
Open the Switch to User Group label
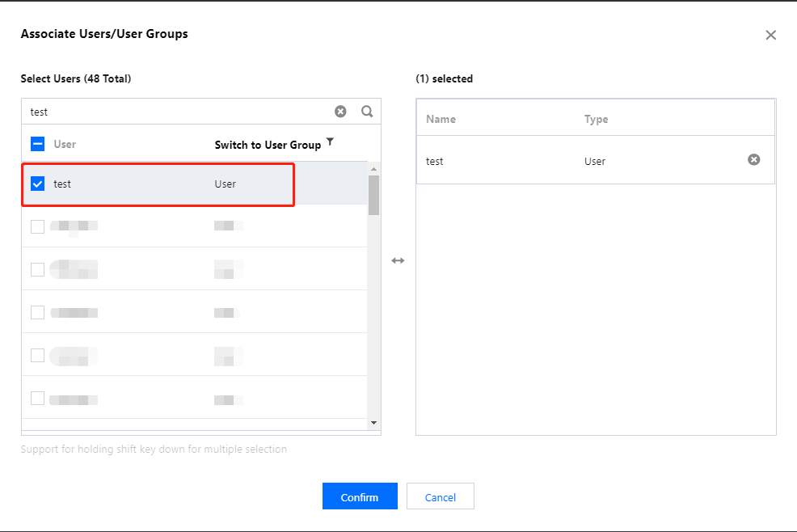pos(268,145)
